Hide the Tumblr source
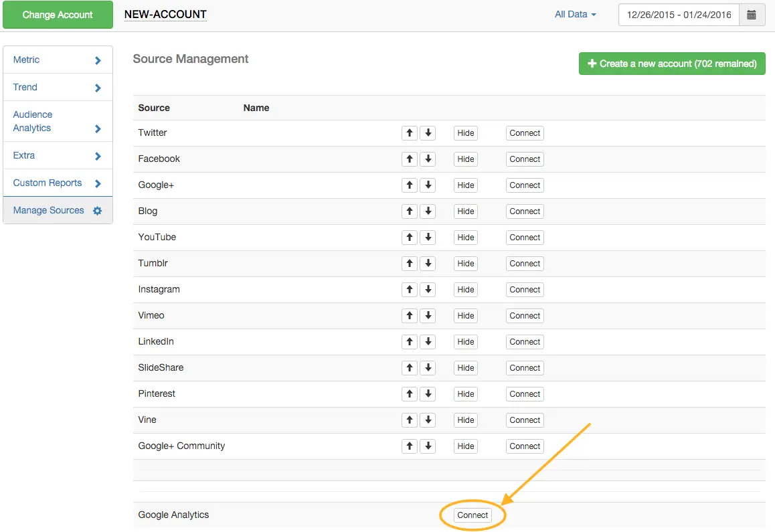The width and height of the screenshot is (775, 532). click(x=466, y=264)
